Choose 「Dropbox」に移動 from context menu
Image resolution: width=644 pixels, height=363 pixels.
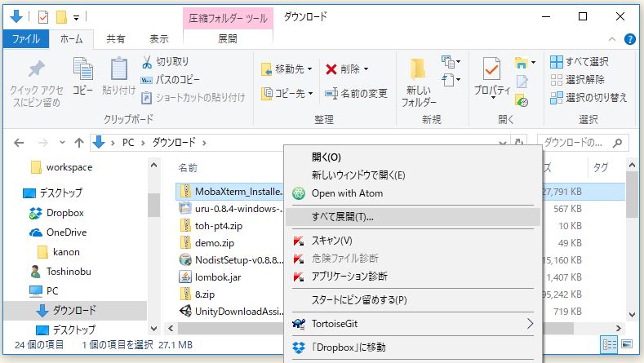(x=413, y=348)
